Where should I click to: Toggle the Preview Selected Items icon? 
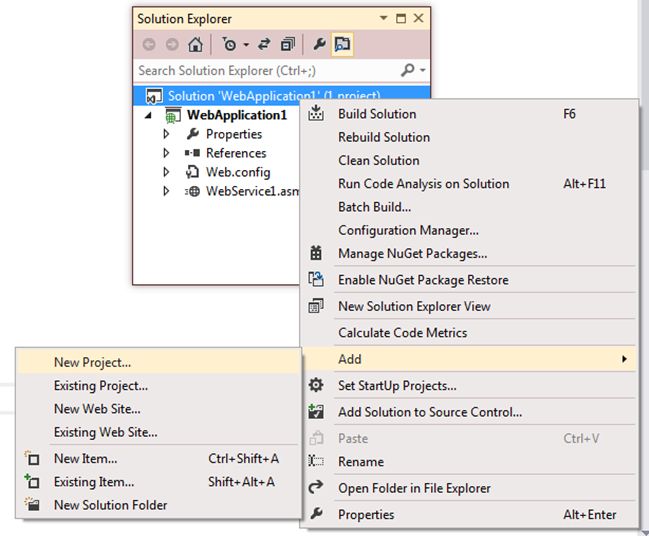pyautogui.click(x=342, y=44)
